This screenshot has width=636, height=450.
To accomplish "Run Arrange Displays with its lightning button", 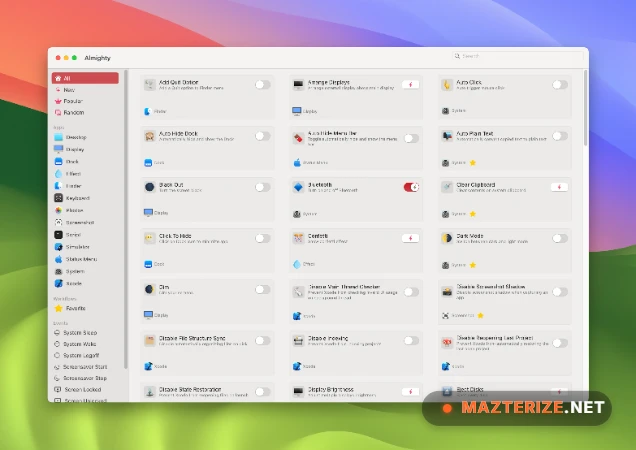I will click(x=410, y=84).
